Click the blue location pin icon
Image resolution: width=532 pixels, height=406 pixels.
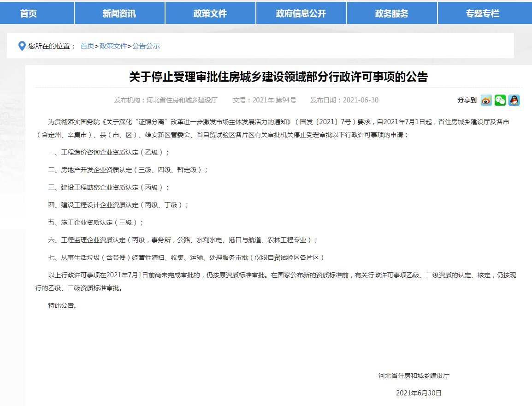(22, 46)
